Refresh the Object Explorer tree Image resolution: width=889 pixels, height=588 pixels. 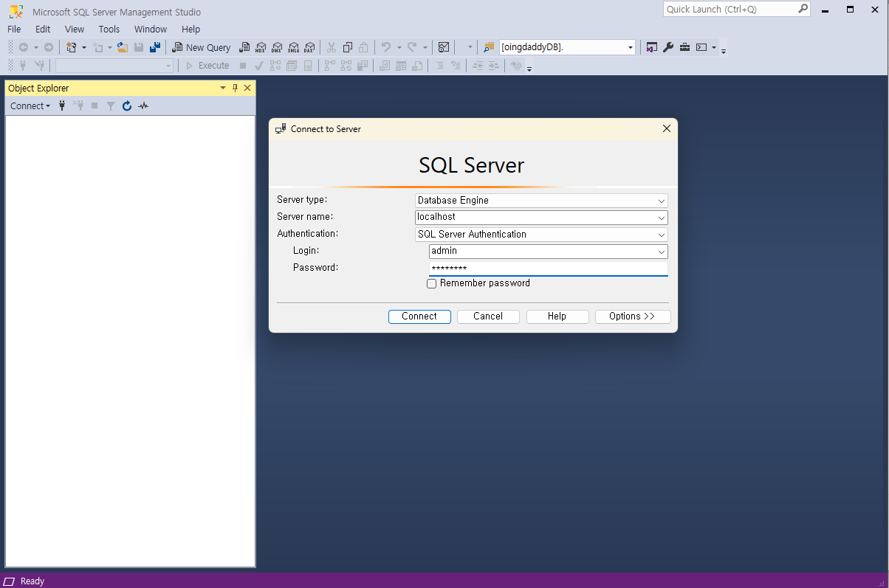click(126, 106)
